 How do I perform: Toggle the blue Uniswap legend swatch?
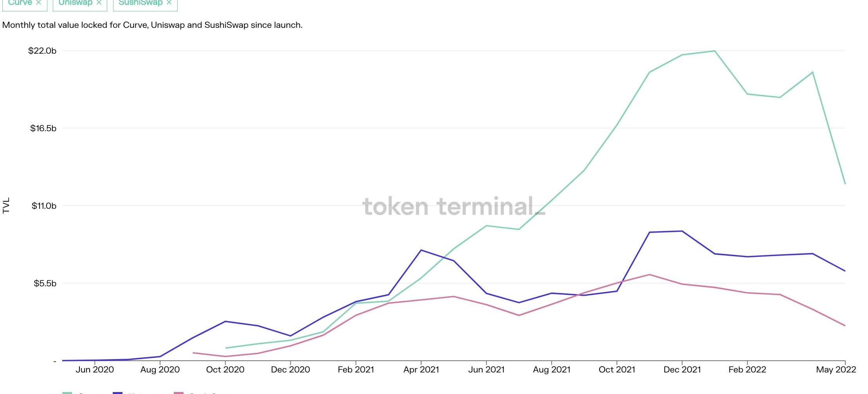click(x=117, y=392)
